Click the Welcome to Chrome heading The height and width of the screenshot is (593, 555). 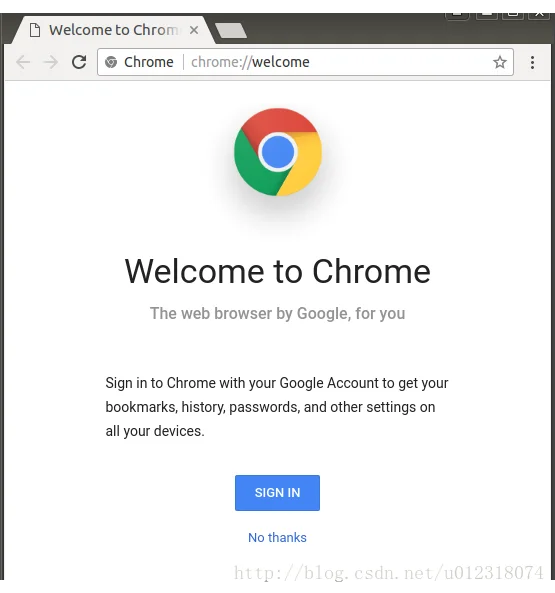pos(278,271)
